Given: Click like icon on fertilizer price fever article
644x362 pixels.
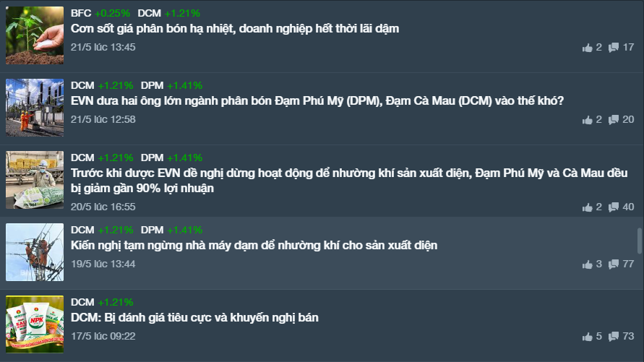Looking at the screenshot, I should [587, 48].
